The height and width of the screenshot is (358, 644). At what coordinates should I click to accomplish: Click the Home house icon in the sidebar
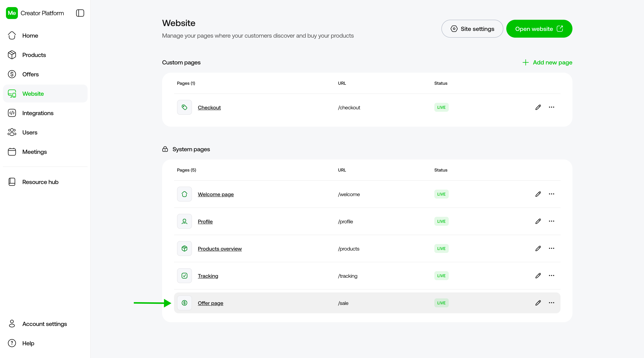[x=12, y=35]
